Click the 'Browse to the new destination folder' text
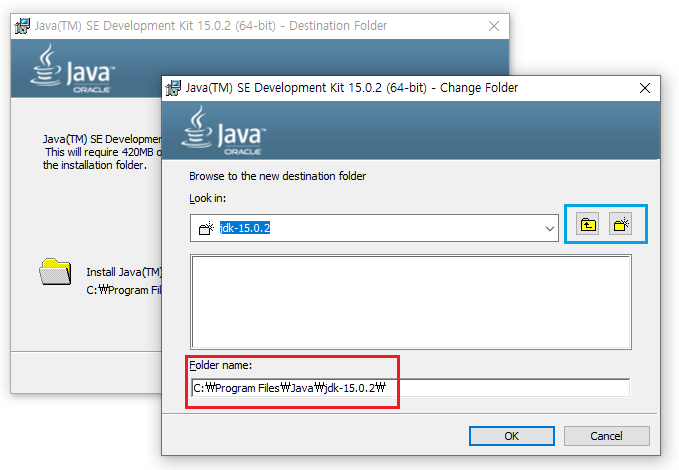The image size is (679, 470). [x=277, y=176]
